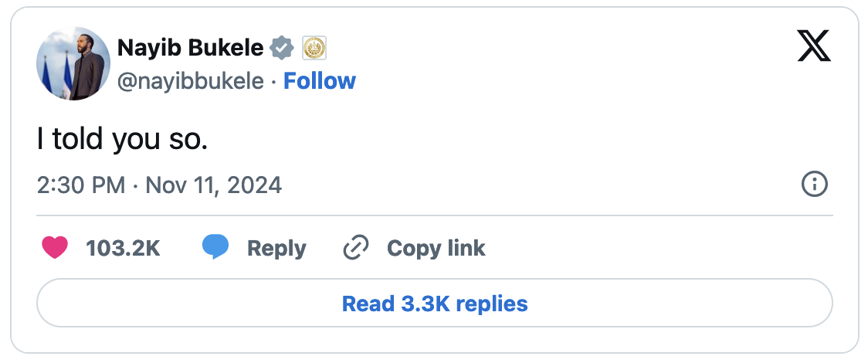The image size is (868, 363).
Task: Click the government seal badge
Action: 314,49
